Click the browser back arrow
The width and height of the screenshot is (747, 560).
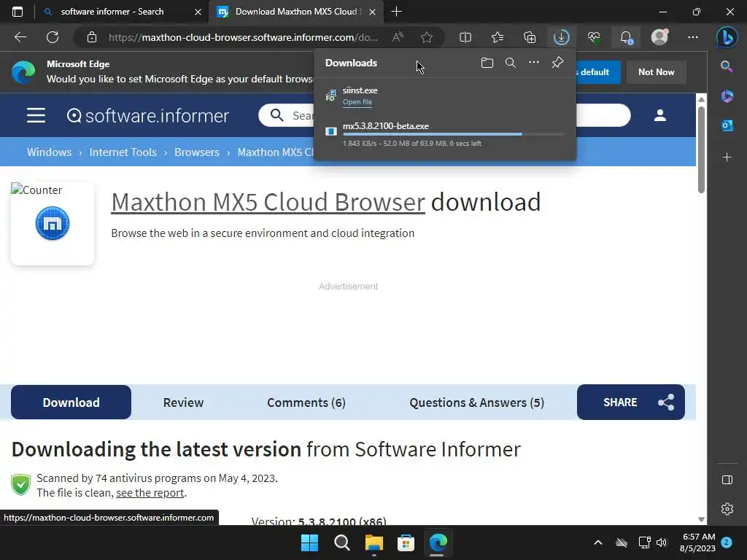click(x=20, y=37)
